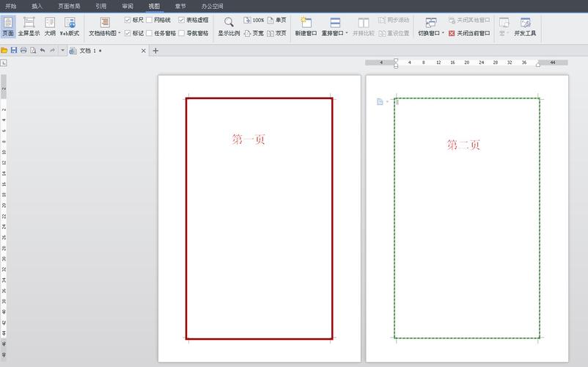
Task: Click the 第二页 text on page two
Action: click(463, 145)
